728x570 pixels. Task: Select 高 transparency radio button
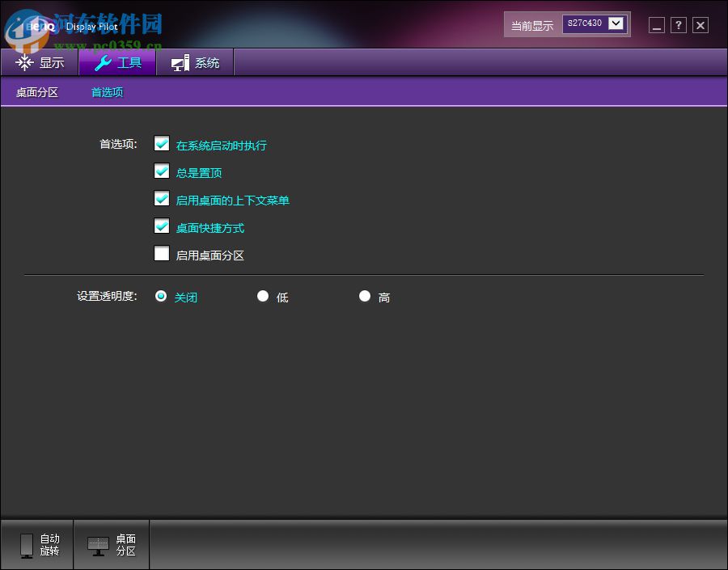(x=365, y=296)
